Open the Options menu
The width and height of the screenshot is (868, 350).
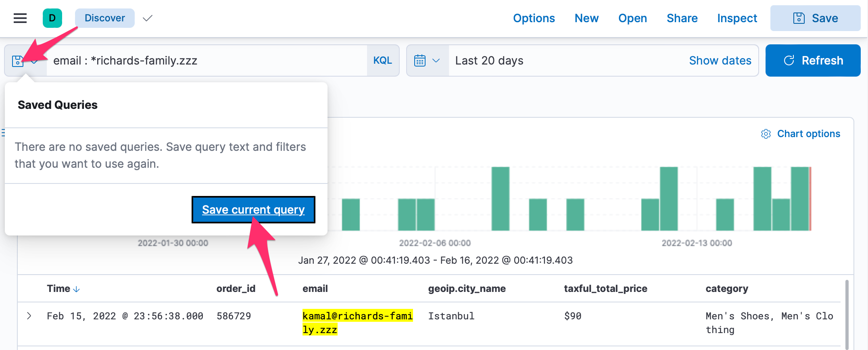point(534,18)
